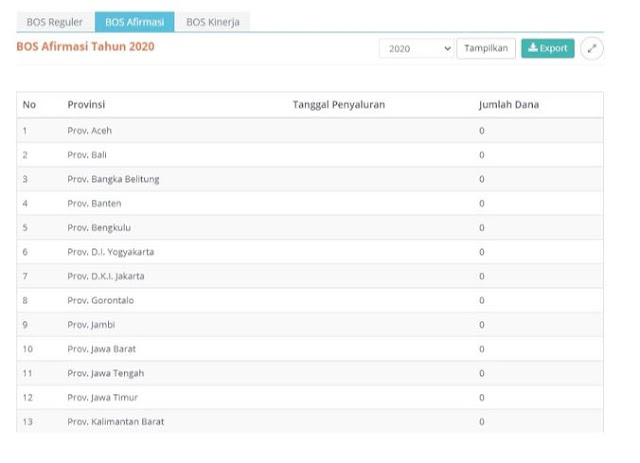Click Jumlah Dana value for Prov. Gorontalo

click(x=482, y=300)
